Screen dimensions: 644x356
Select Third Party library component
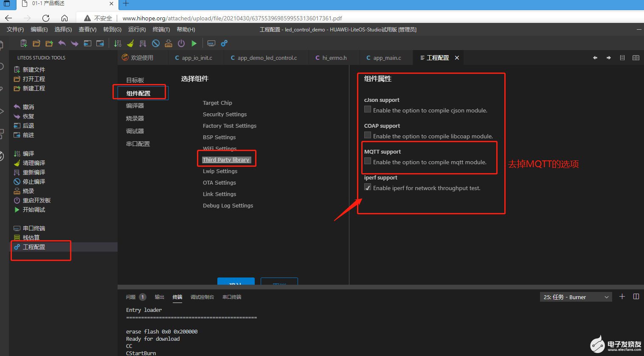pos(226,160)
